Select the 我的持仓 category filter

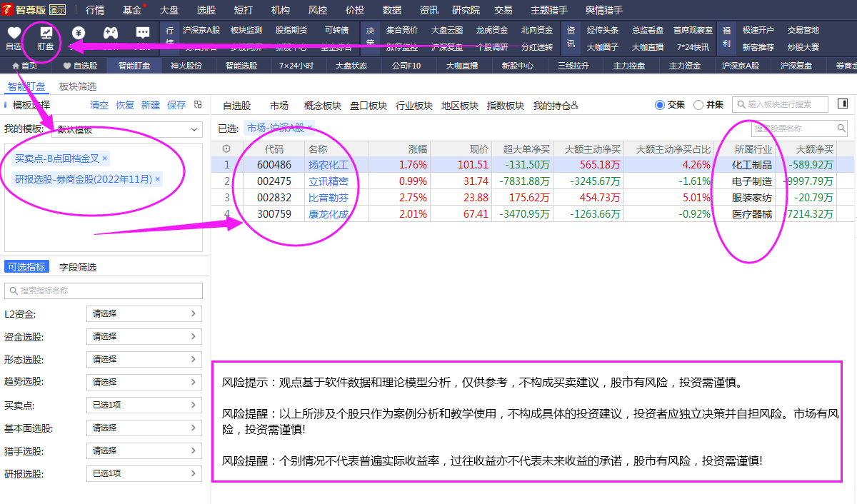point(556,106)
